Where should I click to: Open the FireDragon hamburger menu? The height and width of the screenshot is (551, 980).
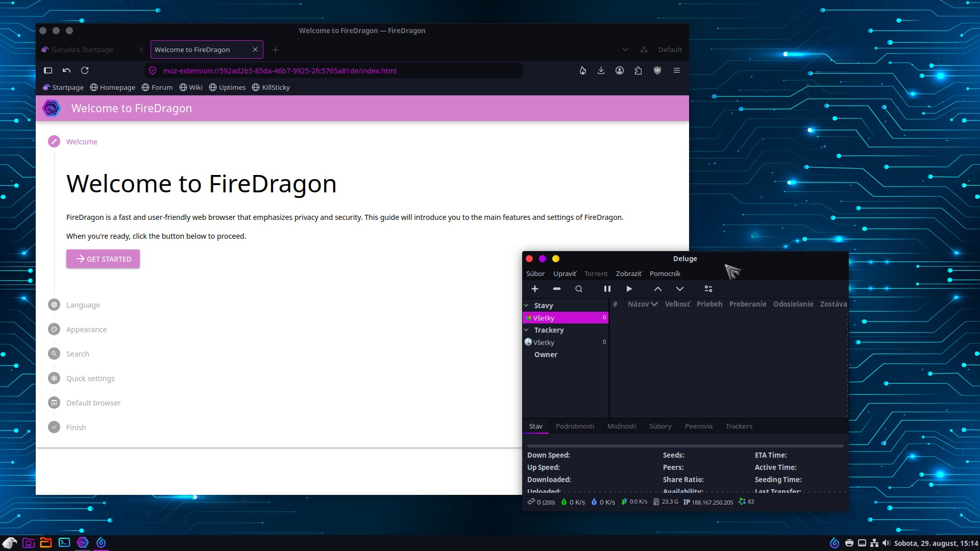pyautogui.click(x=677, y=70)
